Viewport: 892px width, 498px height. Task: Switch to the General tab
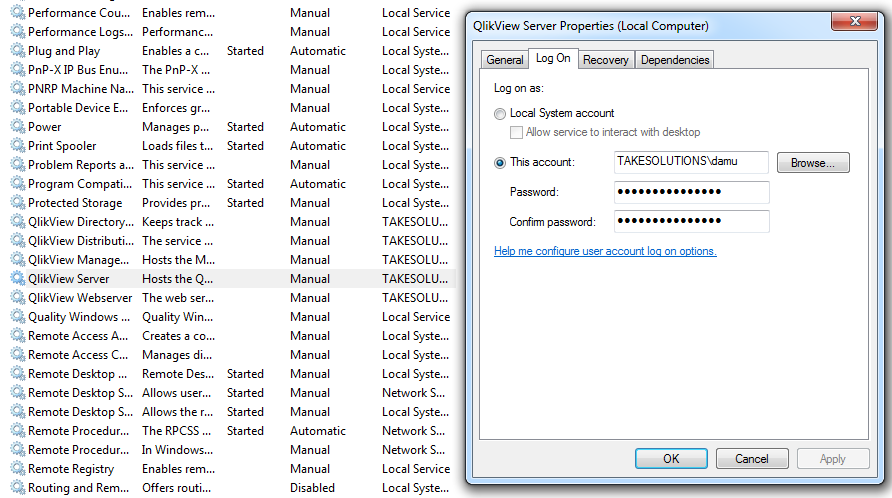505,60
